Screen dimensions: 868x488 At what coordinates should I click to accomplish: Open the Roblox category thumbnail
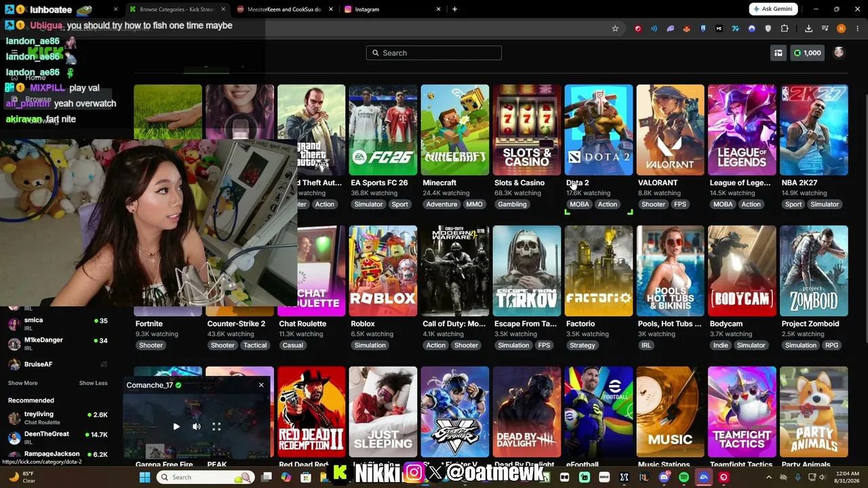[x=383, y=271]
